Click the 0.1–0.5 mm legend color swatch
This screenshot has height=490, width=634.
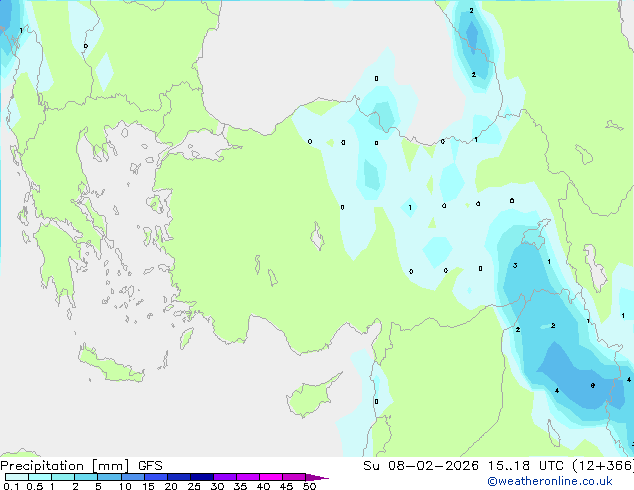click(17, 477)
